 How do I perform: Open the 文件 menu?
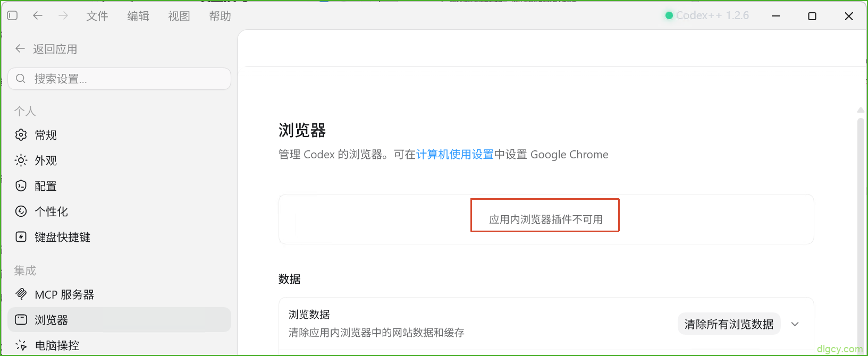coord(97,16)
